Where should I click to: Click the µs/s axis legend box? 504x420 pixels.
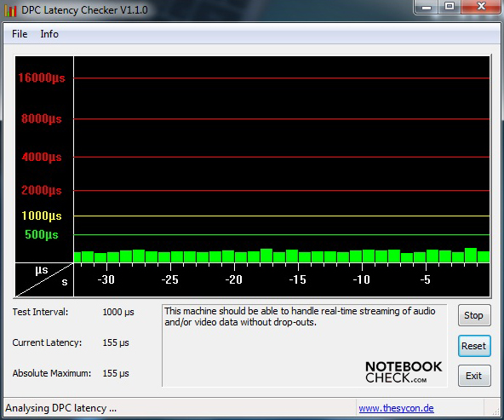44,279
